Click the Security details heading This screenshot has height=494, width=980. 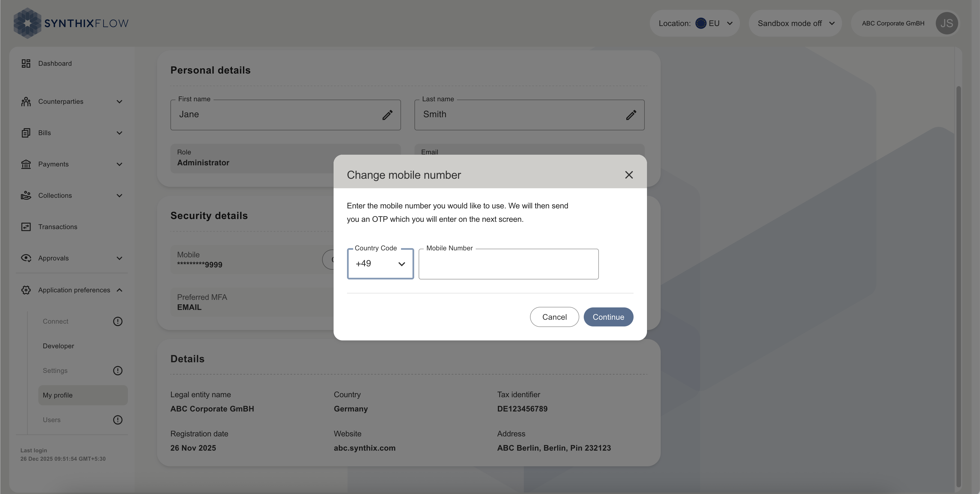(209, 216)
